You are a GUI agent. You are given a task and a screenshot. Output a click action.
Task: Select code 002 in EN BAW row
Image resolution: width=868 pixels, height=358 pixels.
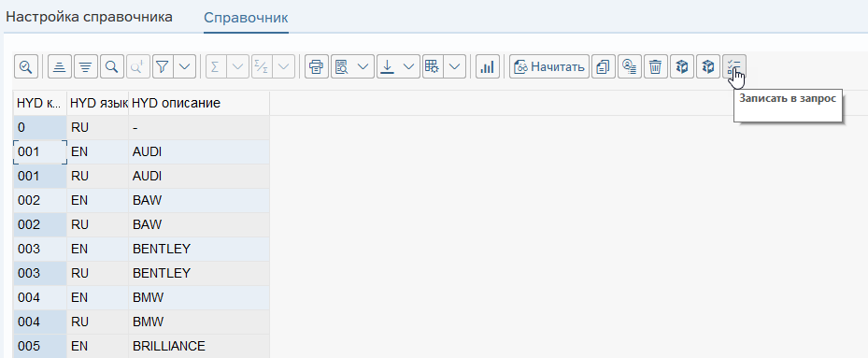tap(40, 201)
